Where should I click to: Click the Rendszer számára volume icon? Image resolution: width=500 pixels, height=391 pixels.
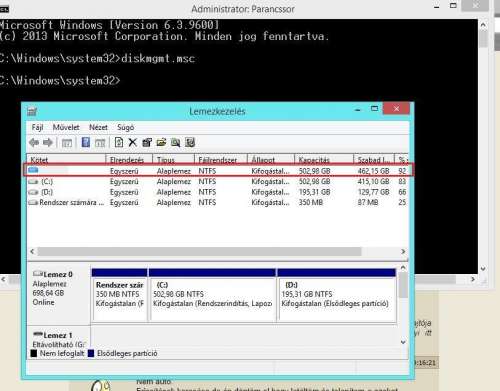pos(33,203)
